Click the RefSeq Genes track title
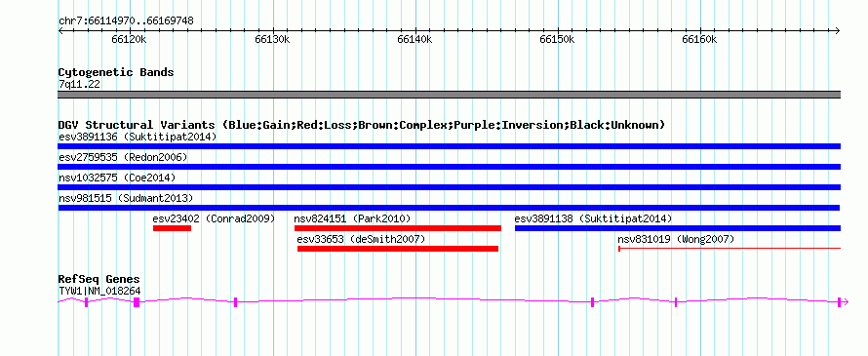 point(99,279)
